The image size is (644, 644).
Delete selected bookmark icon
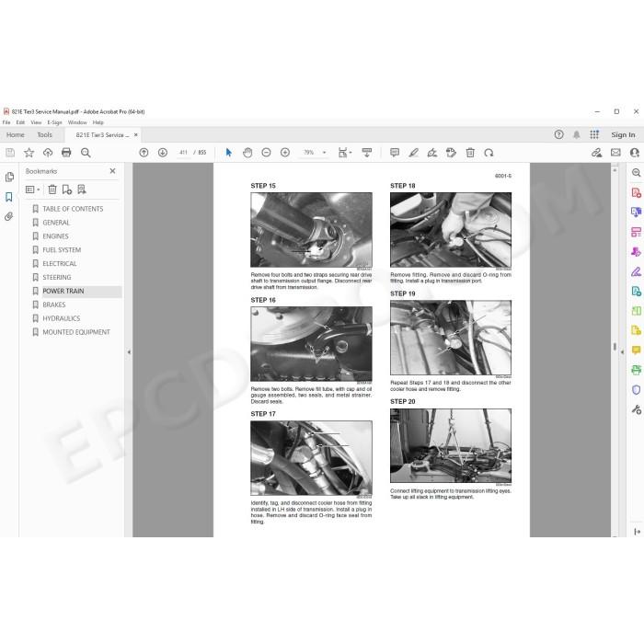coord(52,190)
